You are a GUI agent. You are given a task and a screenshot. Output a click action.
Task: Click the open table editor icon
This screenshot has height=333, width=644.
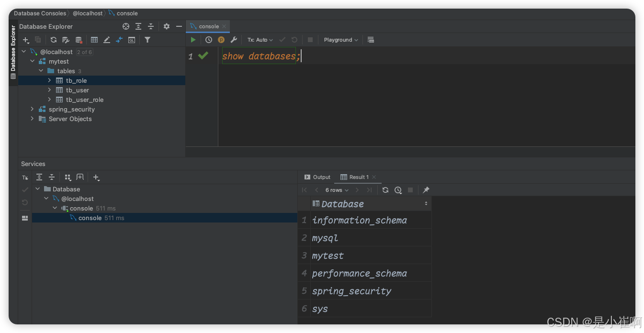94,40
